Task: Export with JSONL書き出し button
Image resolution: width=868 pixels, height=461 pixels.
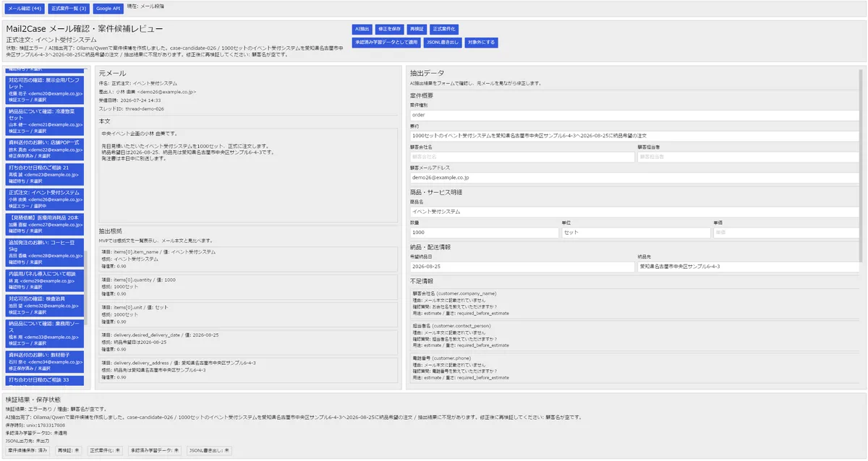Action: (x=443, y=43)
